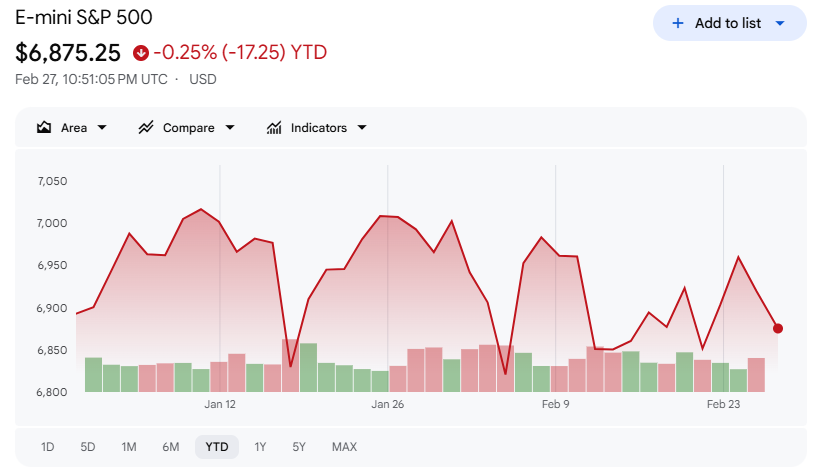This screenshot has height=473, width=819.
Task: Click the Feb 23 date axis label
Action: pos(723,404)
